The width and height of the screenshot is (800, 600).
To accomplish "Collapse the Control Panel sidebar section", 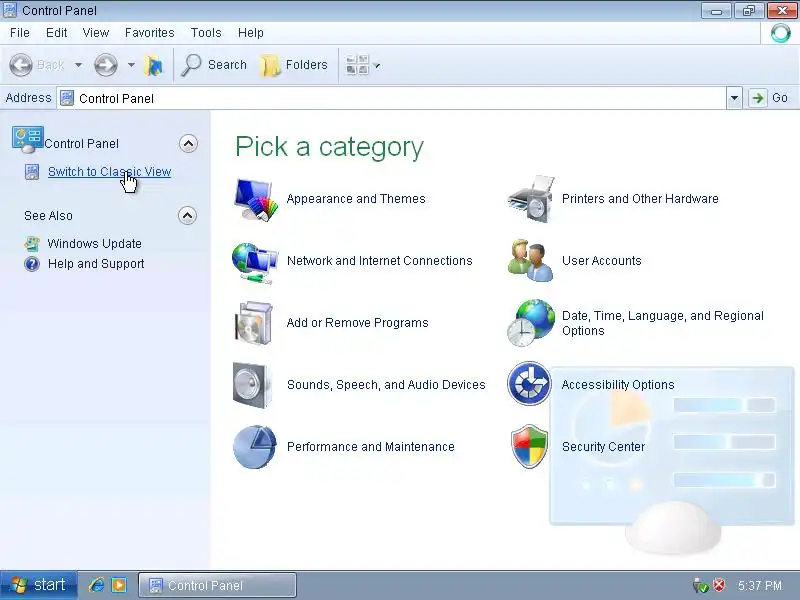I will (188, 144).
